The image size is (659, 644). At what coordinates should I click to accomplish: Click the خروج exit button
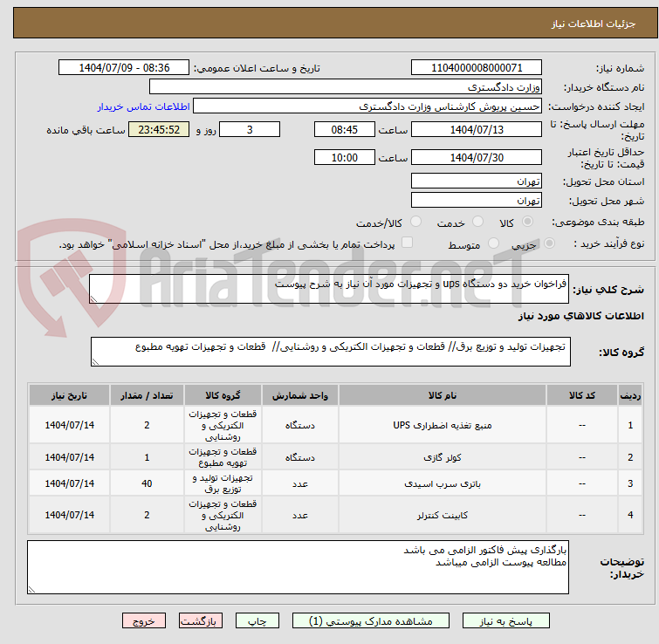[x=144, y=621]
